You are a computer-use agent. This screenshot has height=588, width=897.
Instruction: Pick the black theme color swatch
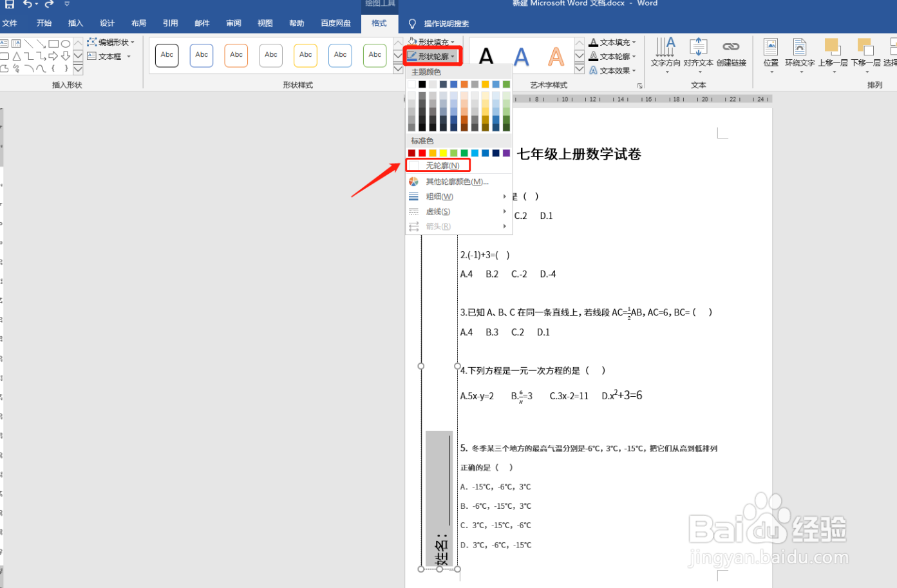coord(422,84)
